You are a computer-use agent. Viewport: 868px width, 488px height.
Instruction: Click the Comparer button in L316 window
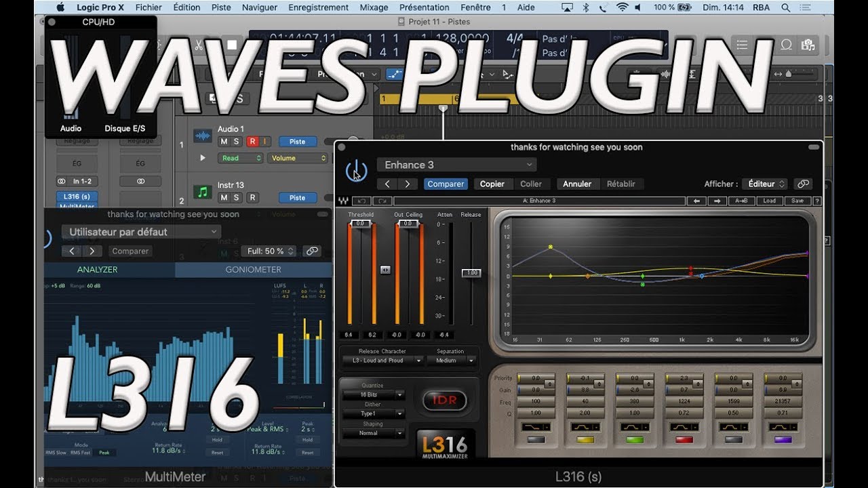click(446, 184)
